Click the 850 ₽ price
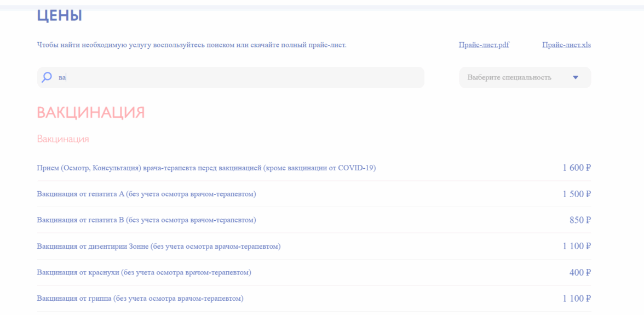This screenshot has height=315, width=644. pyautogui.click(x=580, y=220)
